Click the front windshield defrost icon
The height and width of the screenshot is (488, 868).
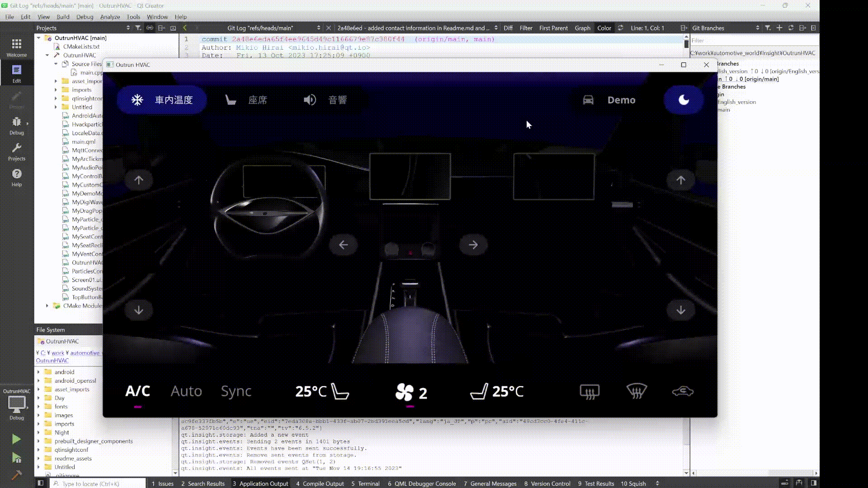tap(637, 391)
